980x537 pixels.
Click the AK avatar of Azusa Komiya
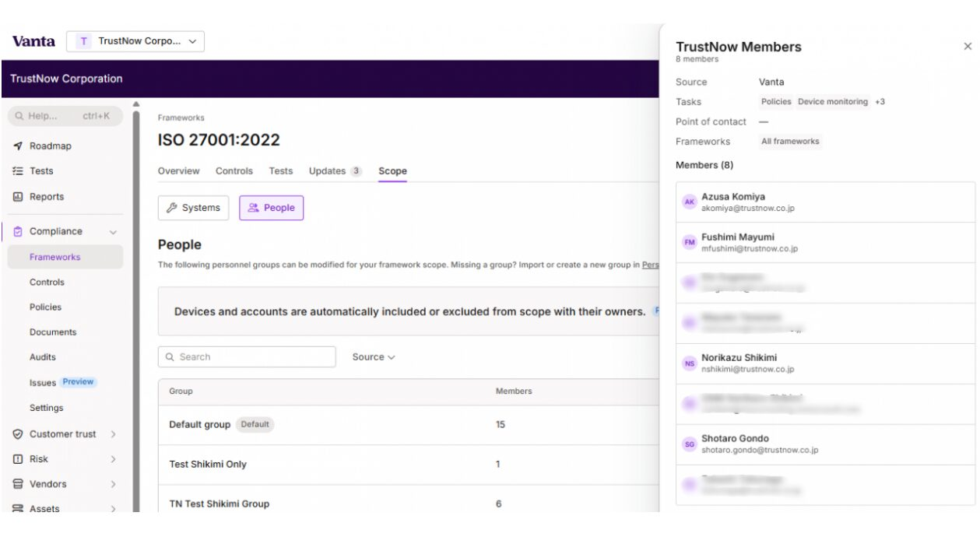click(689, 202)
